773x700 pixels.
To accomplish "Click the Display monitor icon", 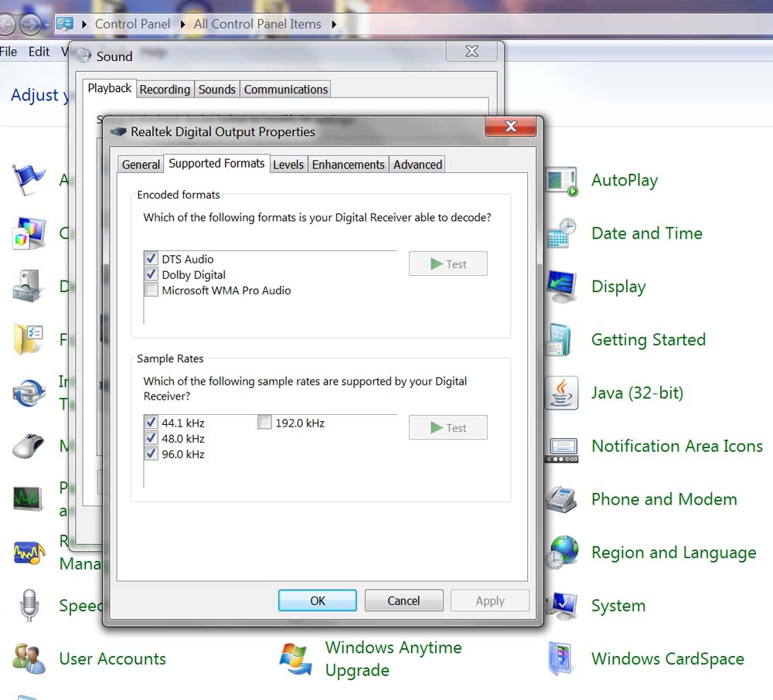I will [x=561, y=286].
